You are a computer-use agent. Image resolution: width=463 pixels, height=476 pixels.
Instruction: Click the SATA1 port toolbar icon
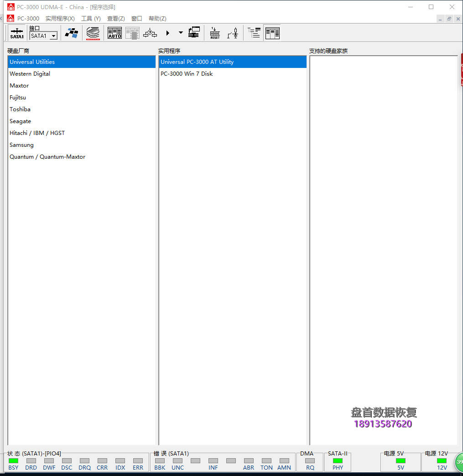pos(17,33)
